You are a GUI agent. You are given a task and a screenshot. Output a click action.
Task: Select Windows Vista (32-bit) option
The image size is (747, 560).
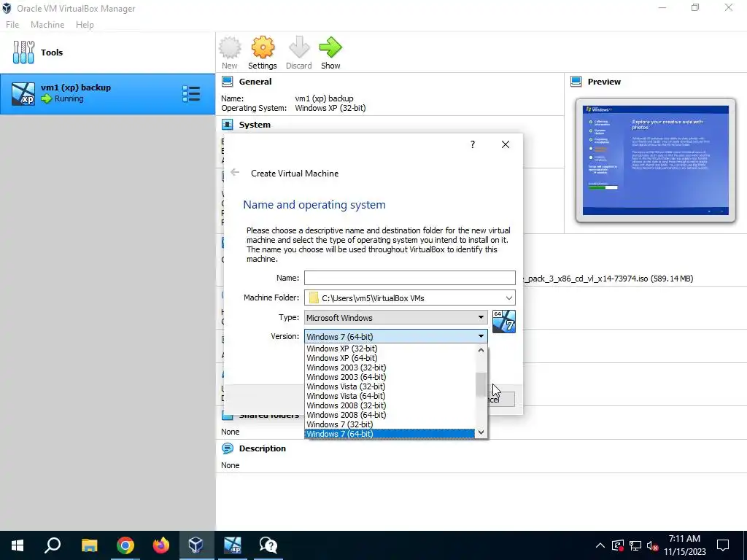390,386
